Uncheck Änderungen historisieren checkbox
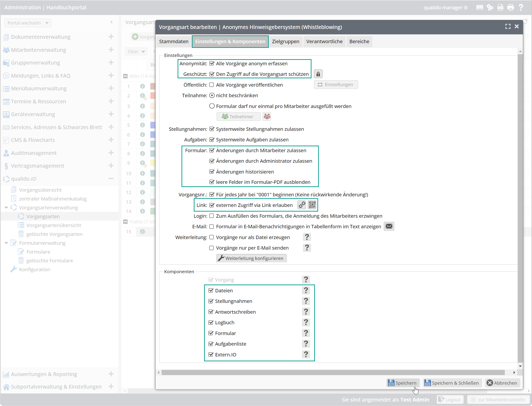532x406 pixels. click(212, 172)
